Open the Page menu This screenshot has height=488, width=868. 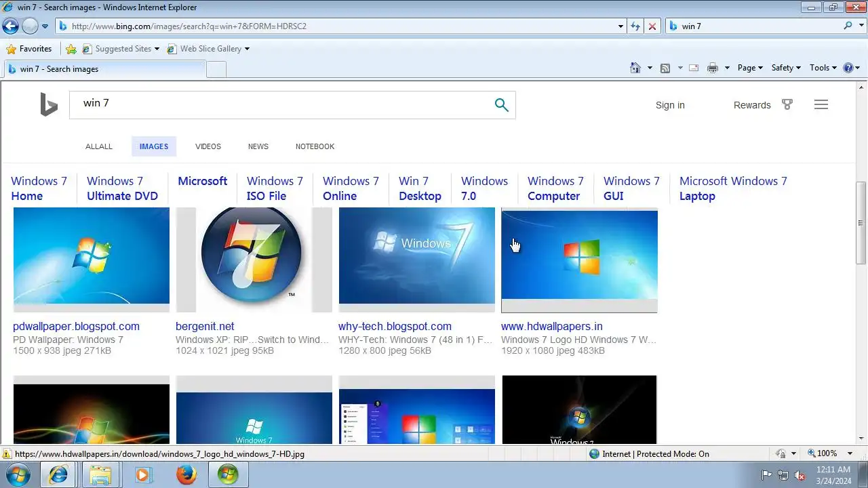pos(750,68)
